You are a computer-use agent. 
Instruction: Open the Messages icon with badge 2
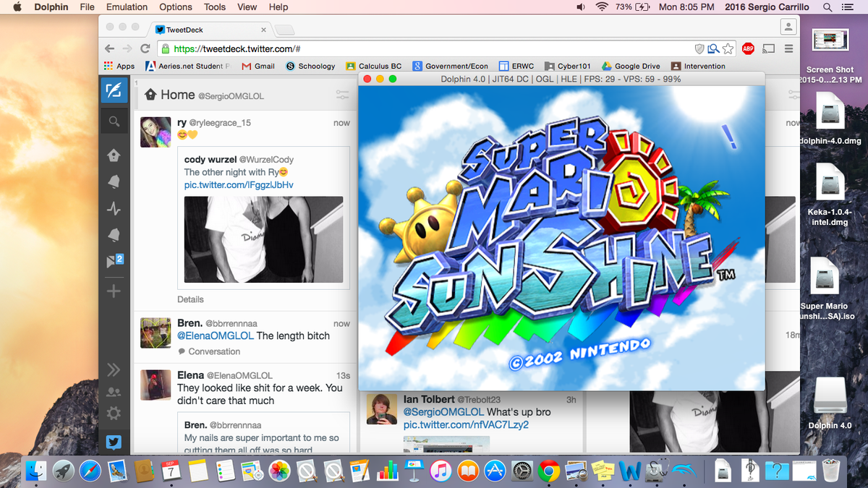coord(115,261)
